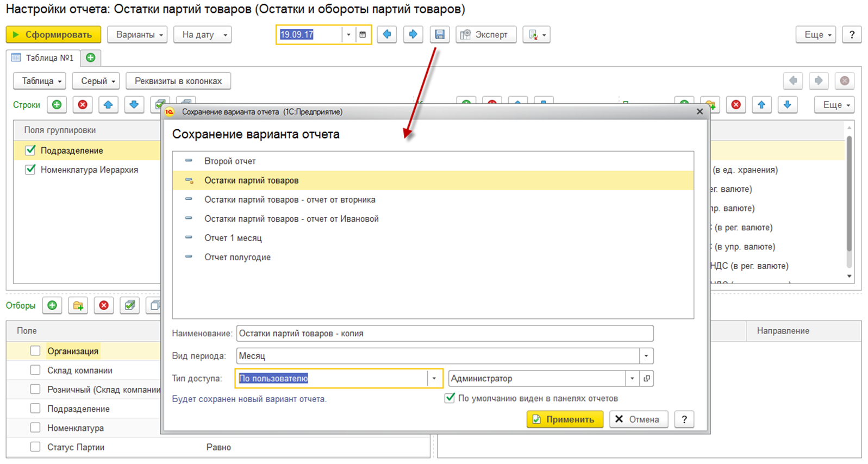Click Применить to save the variant
868x464 pixels.
[x=565, y=419]
